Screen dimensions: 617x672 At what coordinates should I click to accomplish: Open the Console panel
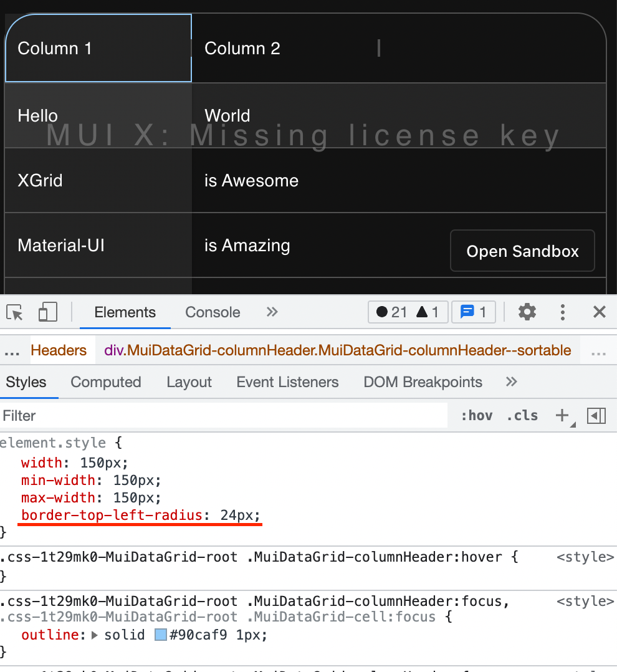(x=212, y=312)
